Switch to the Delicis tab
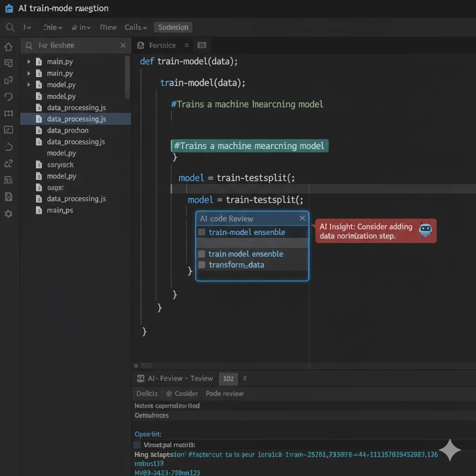 point(147,393)
